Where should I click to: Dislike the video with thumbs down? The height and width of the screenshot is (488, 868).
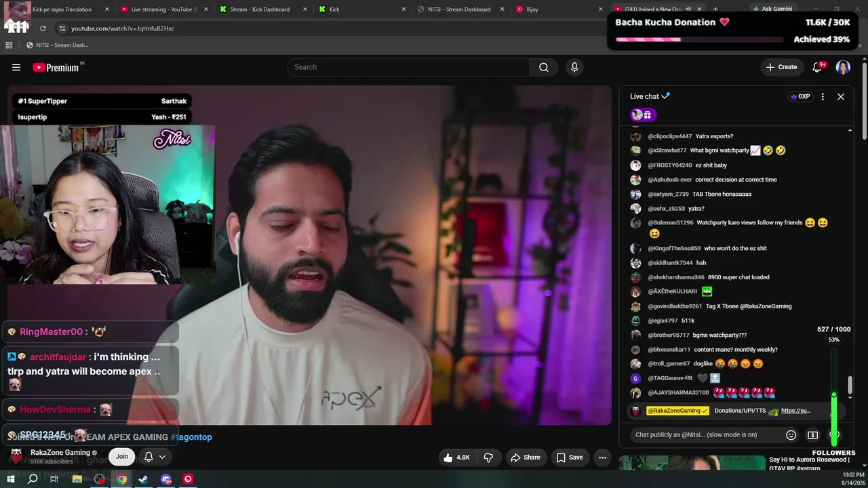(x=488, y=457)
